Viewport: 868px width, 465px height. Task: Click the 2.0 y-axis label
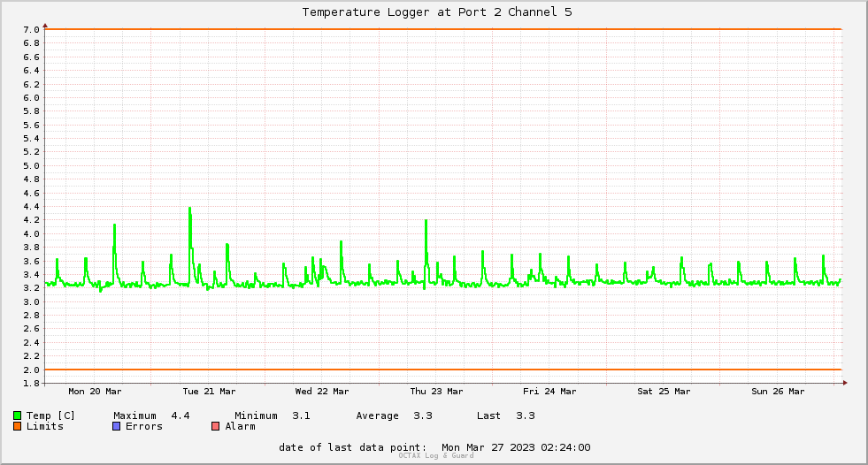pos(32,370)
